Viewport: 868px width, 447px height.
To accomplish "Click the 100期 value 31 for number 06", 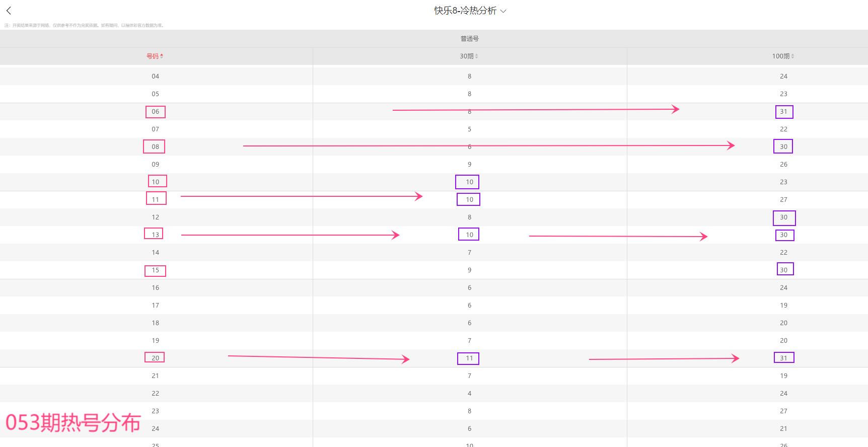I will point(783,112).
